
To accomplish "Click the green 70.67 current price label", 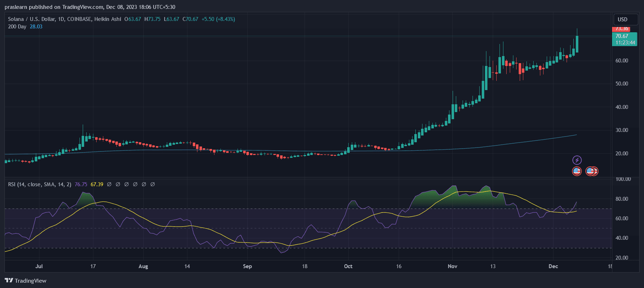I will pos(624,39).
